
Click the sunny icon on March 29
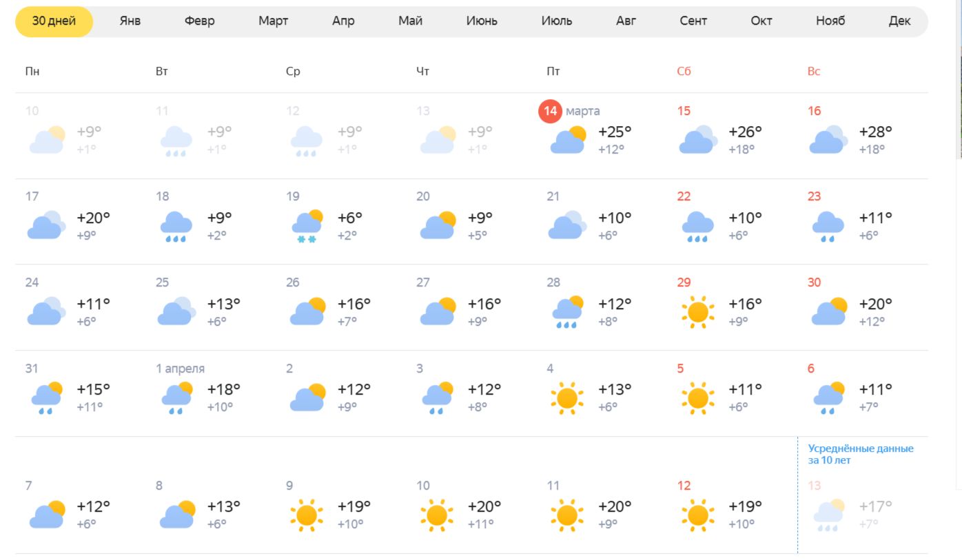[x=697, y=311]
